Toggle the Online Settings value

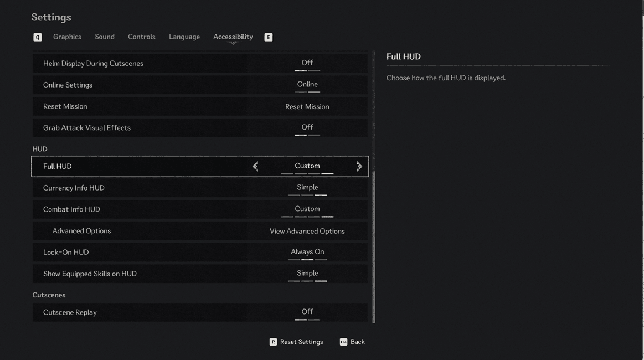[307, 84]
